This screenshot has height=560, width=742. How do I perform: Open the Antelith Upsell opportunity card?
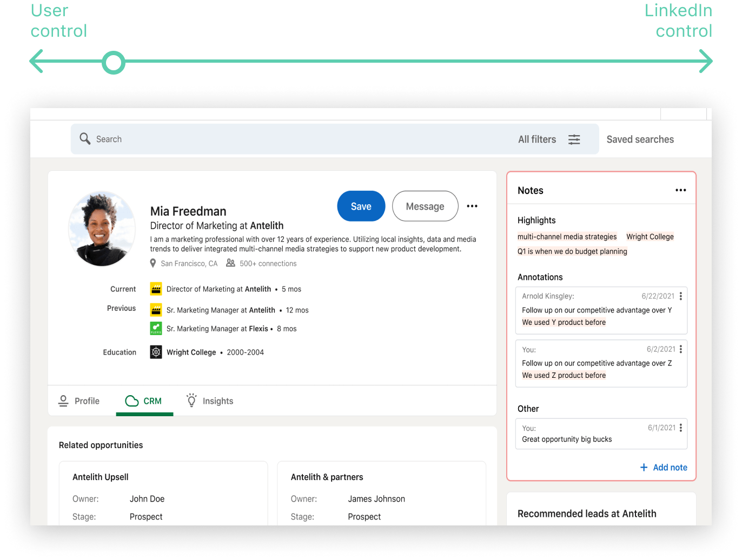[x=163, y=493]
